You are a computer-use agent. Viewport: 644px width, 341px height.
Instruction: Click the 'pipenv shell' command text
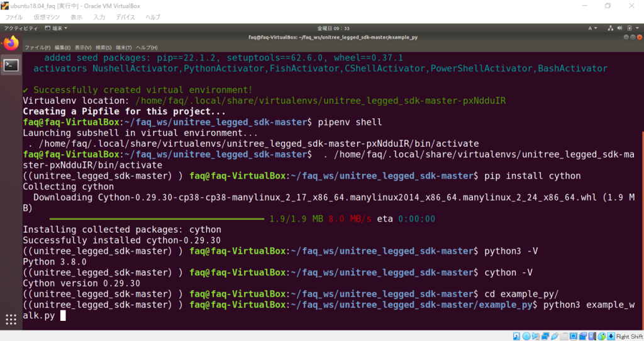coord(350,122)
